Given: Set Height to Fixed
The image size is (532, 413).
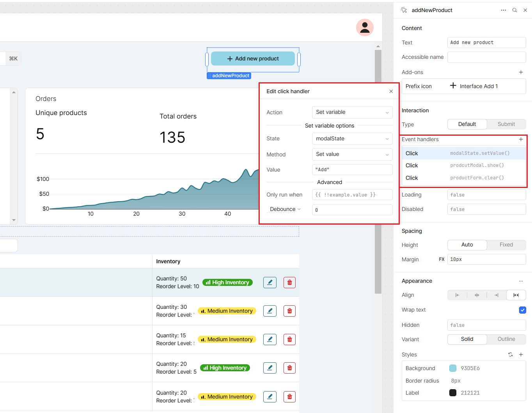Looking at the screenshot, I should point(506,245).
